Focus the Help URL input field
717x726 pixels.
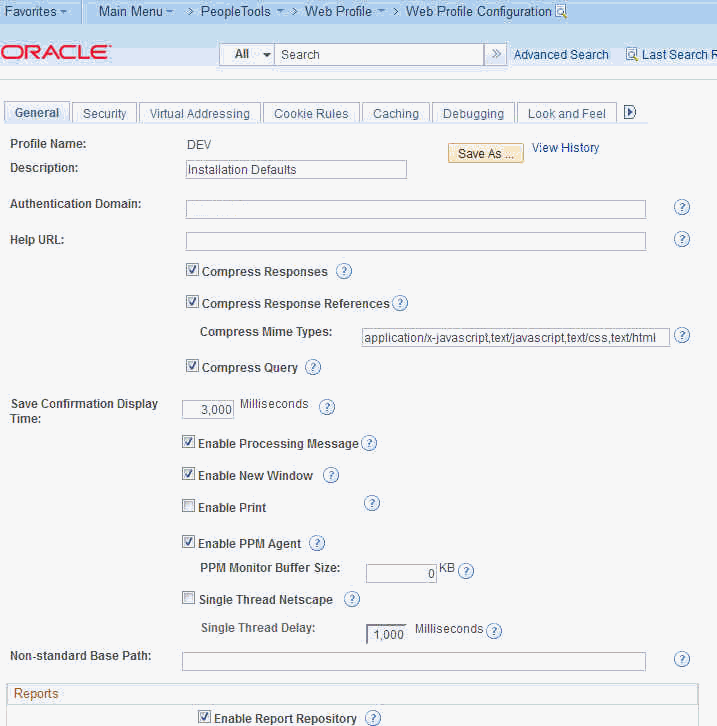click(x=416, y=241)
